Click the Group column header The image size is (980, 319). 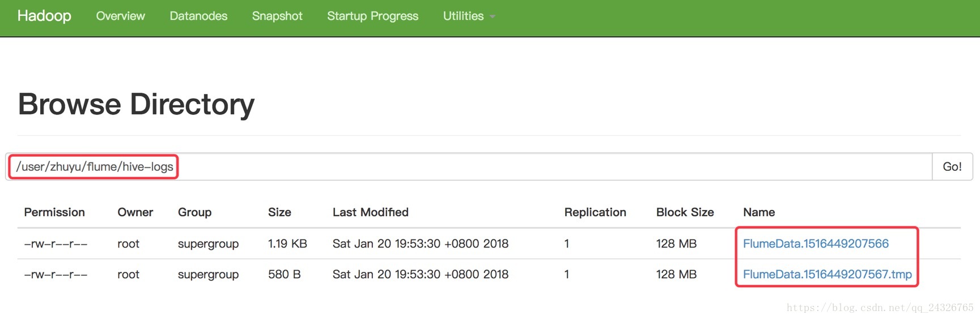point(194,212)
